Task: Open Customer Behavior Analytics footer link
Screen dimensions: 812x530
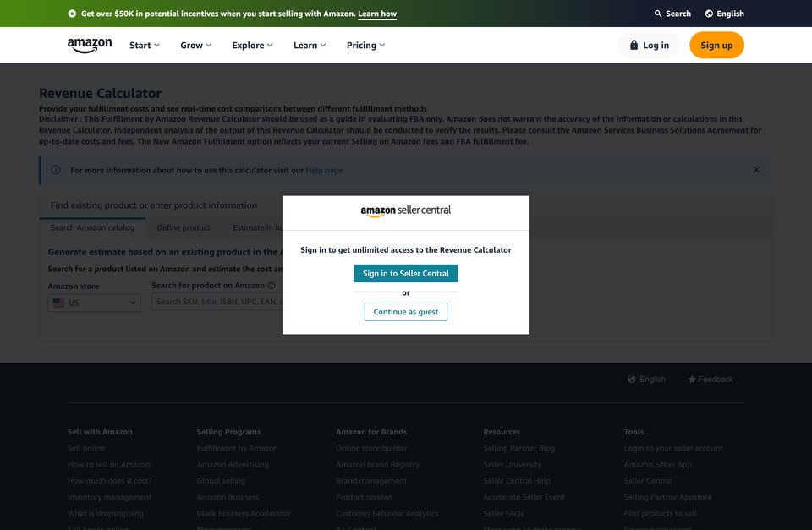Action: click(x=387, y=513)
